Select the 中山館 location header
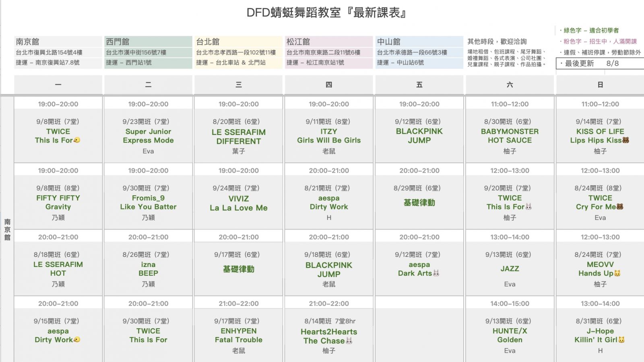This screenshot has width=644, height=362. [x=419, y=42]
